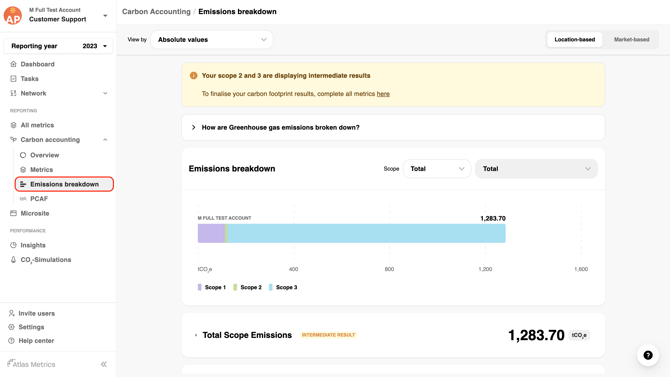Click the AP account avatar logo

13,15
